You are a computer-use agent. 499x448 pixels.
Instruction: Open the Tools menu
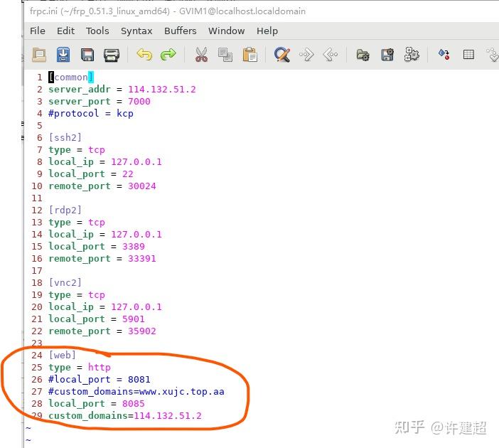[97, 31]
